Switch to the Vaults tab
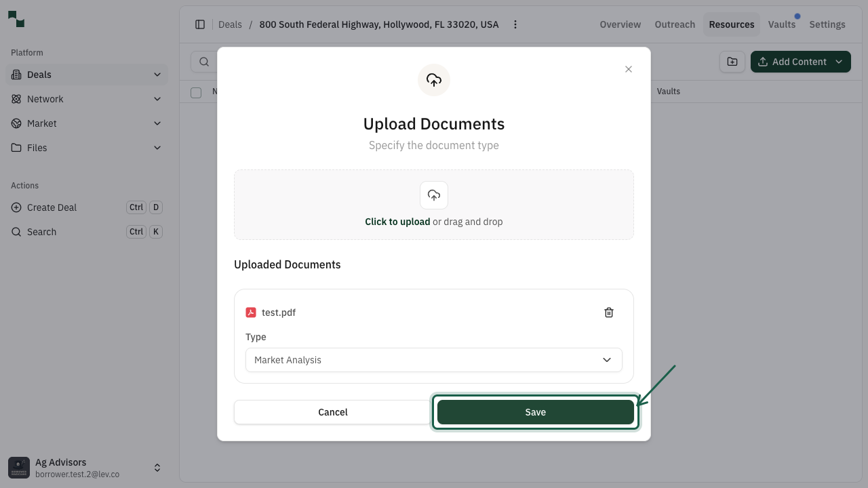This screenshot has width=868, height=488. (x=782, y=24)
